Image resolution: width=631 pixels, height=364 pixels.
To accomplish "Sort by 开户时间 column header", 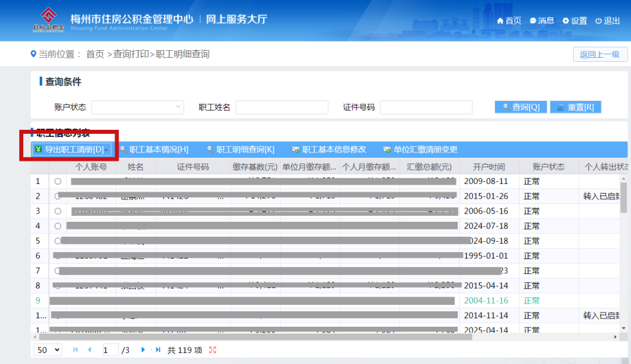I will (489, 167).
